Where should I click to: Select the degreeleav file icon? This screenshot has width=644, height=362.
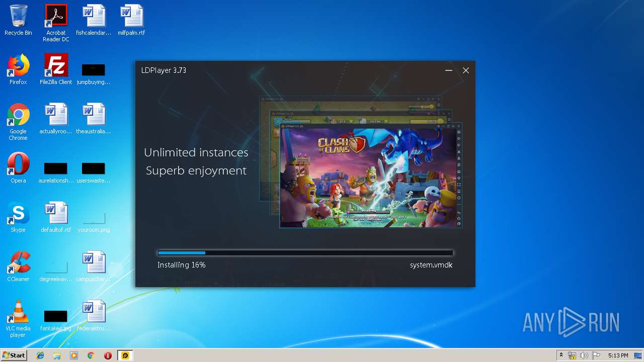pyautogui.click(x=56, y=271)
